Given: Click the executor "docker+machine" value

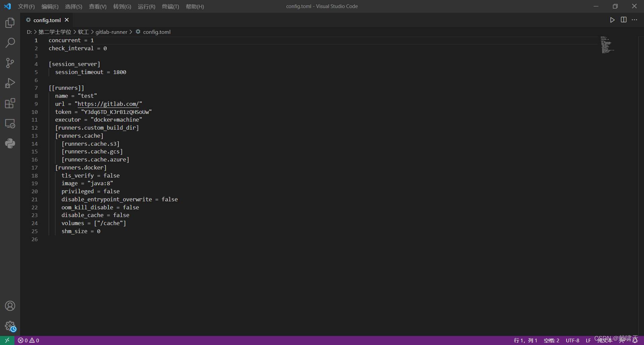Looking at the screenshot, I should click(x=116, y=120).
